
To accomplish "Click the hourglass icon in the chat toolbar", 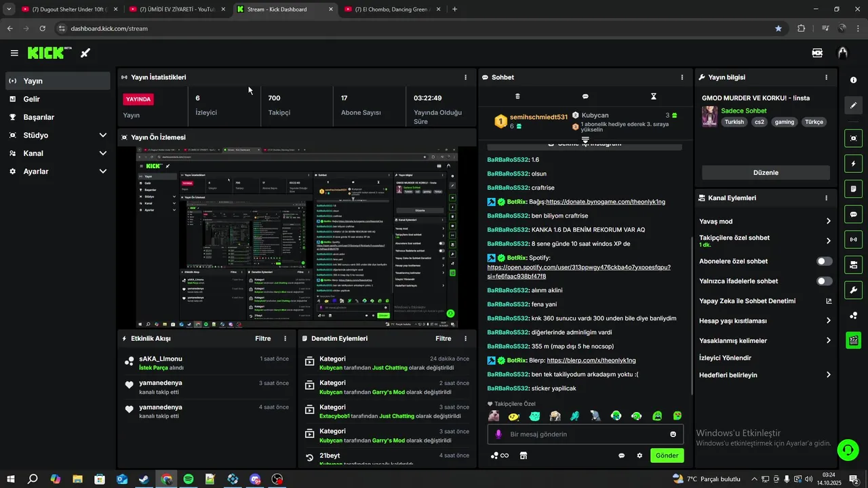I will 654,96.
